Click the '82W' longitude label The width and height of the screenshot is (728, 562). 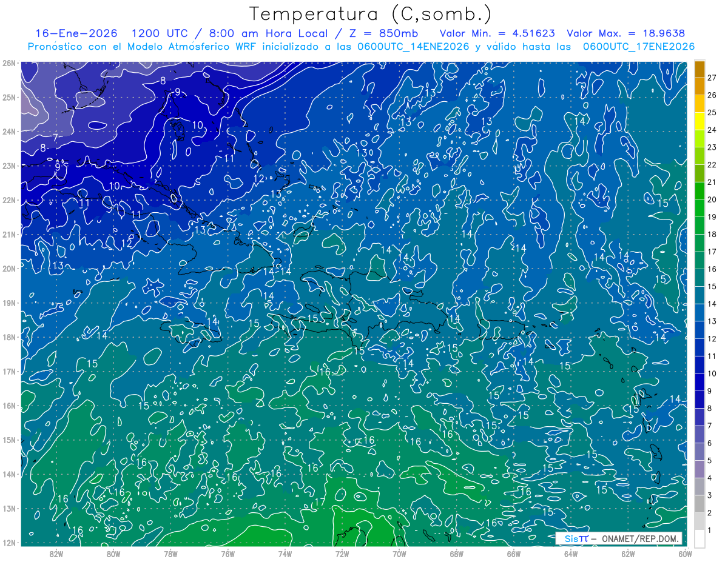(56, 554)
